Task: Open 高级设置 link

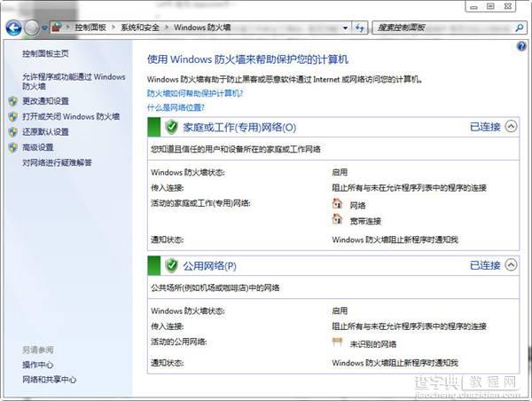Action: (38, 147)
